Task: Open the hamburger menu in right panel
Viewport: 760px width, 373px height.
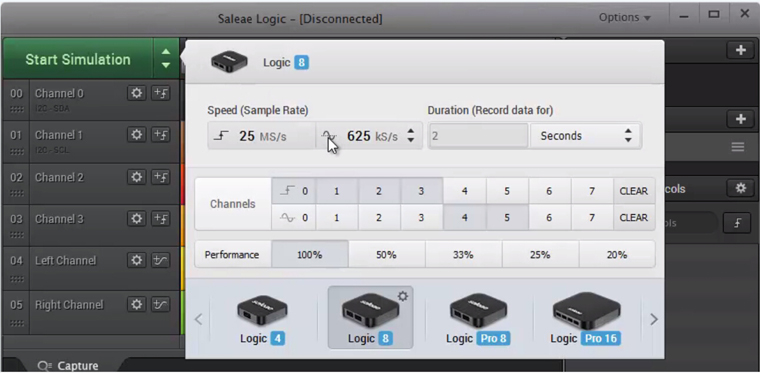Action: click(738, 147)
